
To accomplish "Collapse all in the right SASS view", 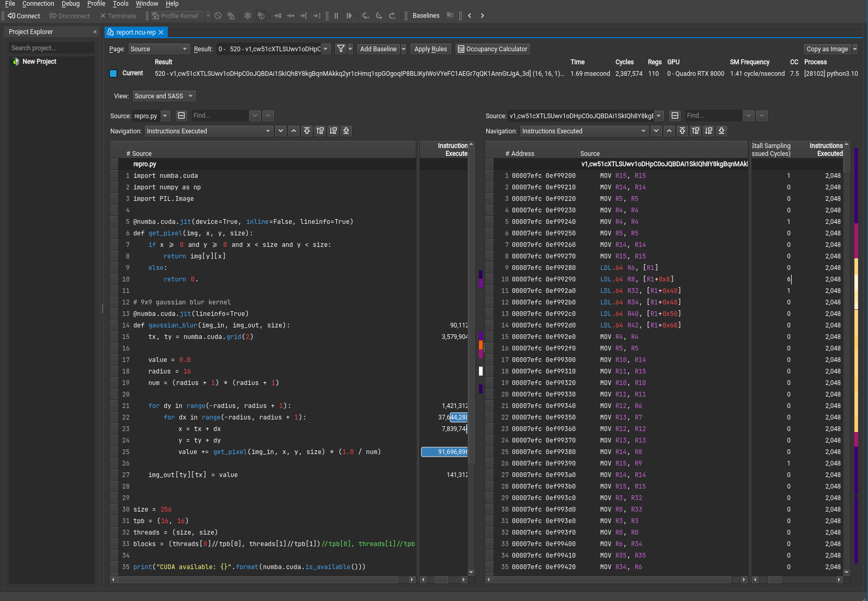I will pos(675,116).
